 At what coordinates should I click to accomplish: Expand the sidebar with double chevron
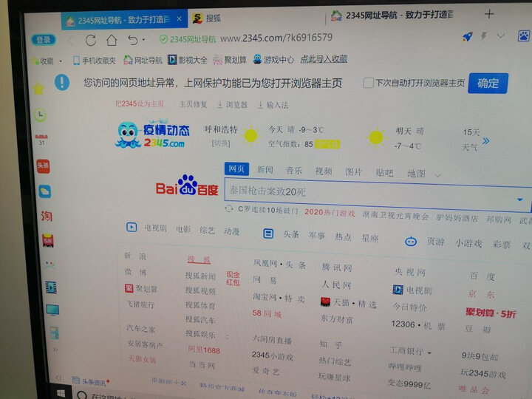(55, 349)
